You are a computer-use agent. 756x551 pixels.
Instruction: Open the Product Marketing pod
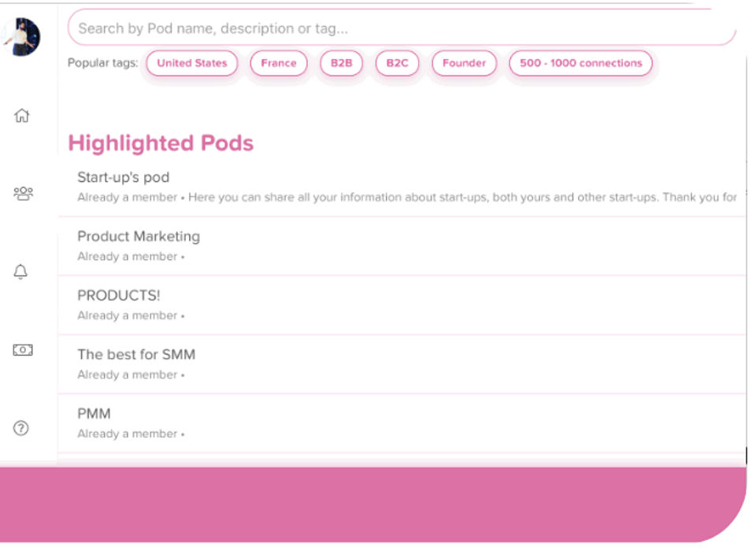coord(139,236)
